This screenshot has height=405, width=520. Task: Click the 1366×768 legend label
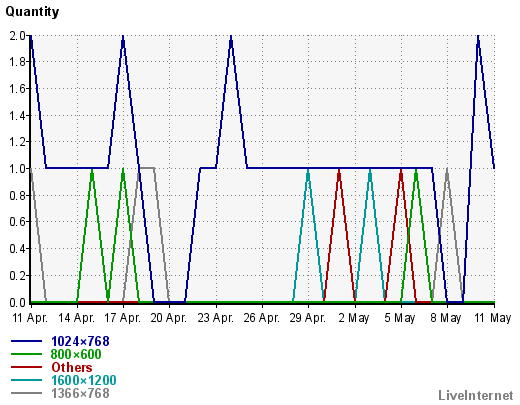80,393
